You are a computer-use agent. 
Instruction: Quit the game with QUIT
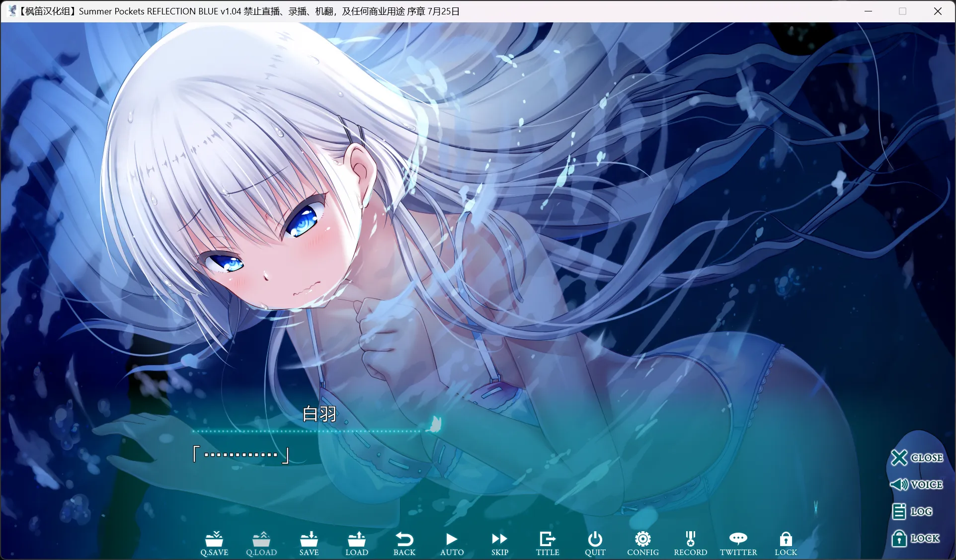tap(595, 544)
